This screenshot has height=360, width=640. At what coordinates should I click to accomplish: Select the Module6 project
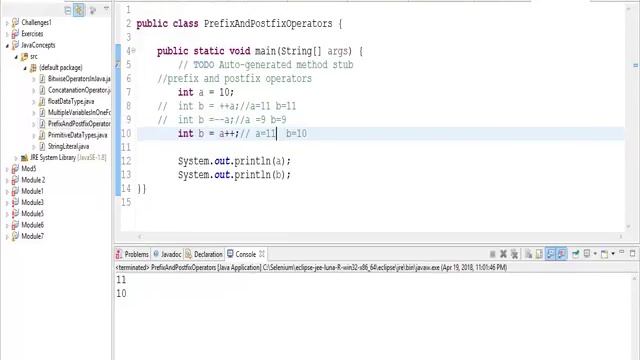tap(32, 225)
